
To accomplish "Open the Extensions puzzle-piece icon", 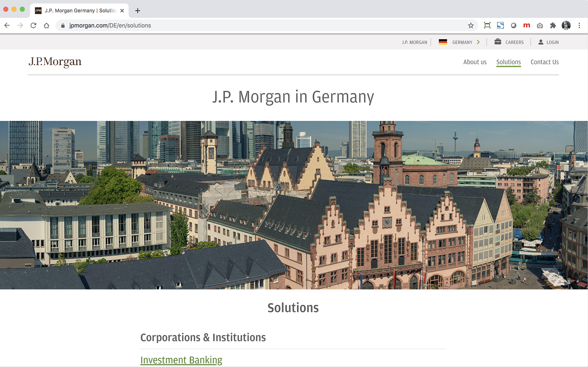I will (553, 25).
